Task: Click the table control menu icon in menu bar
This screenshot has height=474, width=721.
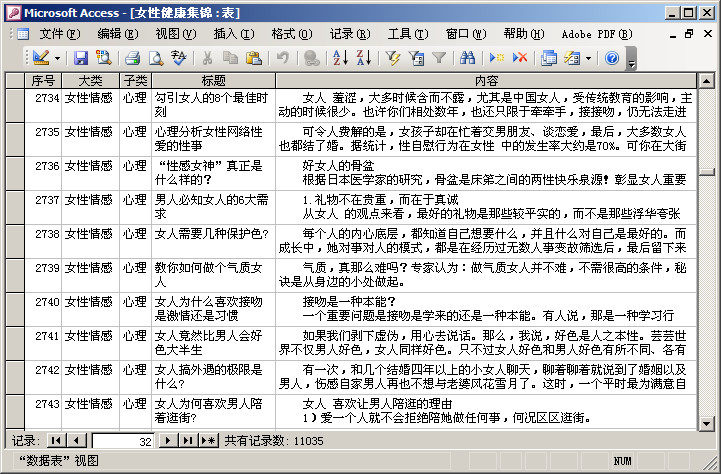Action: (23, 34)
